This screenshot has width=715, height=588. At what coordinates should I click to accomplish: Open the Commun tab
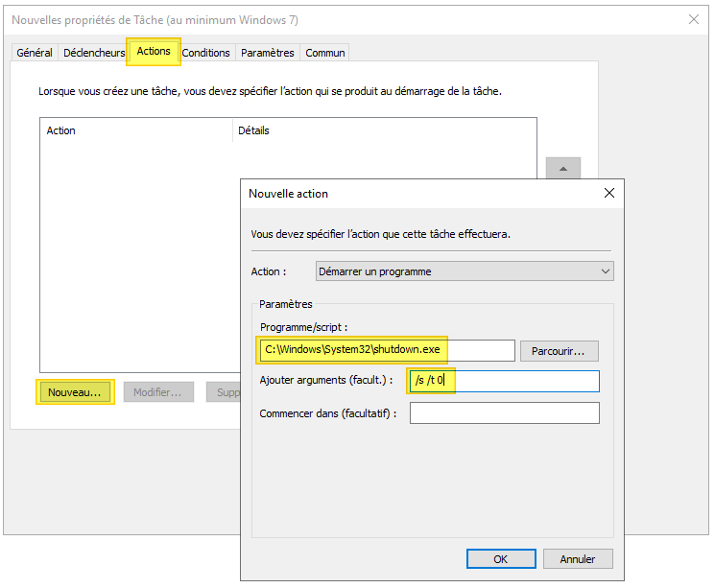point(325,53)
